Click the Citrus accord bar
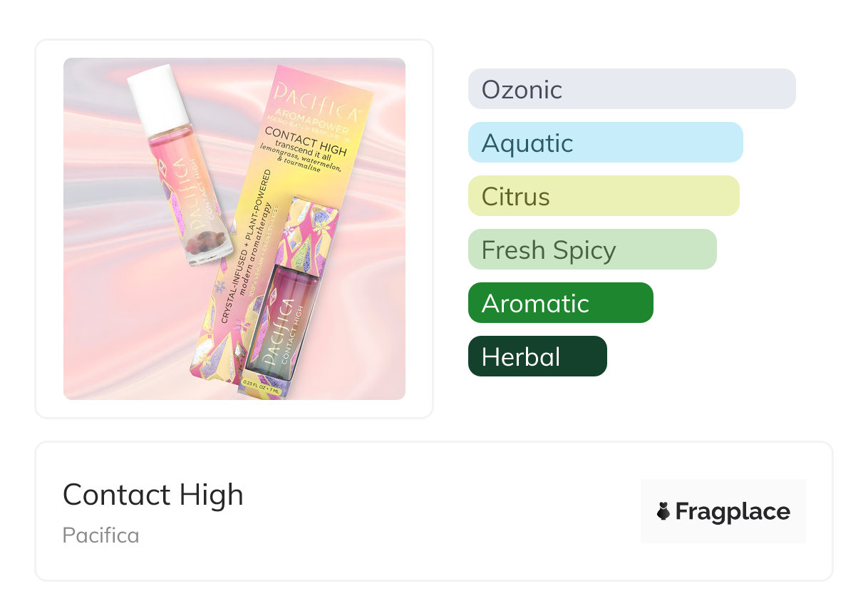The image size is (868, 616). click(x=603, y=196)
